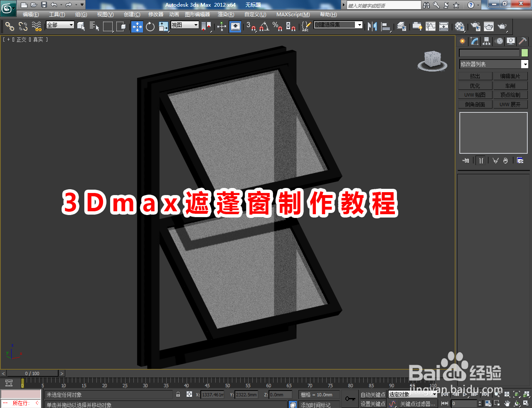Viewport: 532px width, 408px height.
Task: Click the time slider 0 / 100 handle
Action: 32,373
